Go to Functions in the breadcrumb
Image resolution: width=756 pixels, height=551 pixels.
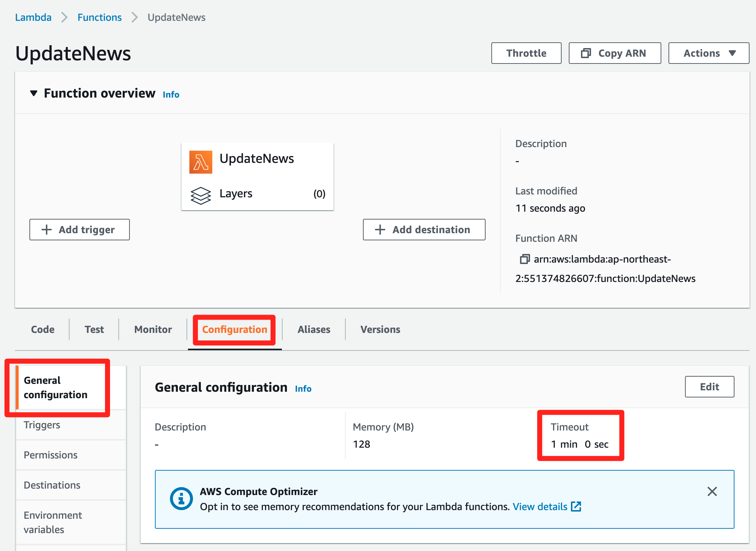click(100, 17)
